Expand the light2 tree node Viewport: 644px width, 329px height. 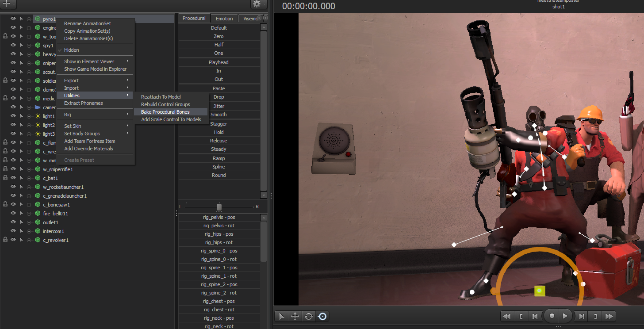29,125
